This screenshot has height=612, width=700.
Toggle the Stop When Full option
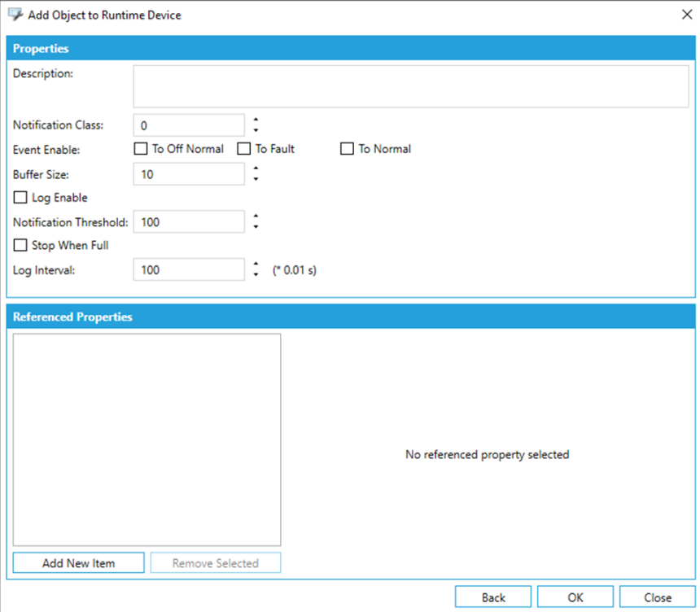(x=20, y=245)
